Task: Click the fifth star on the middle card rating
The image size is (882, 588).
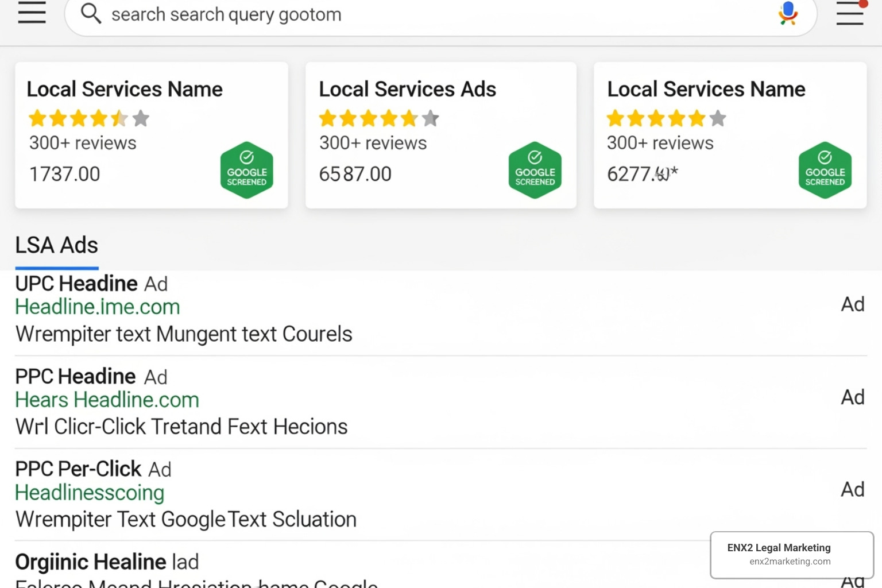Action: click(x=409, y=118)
